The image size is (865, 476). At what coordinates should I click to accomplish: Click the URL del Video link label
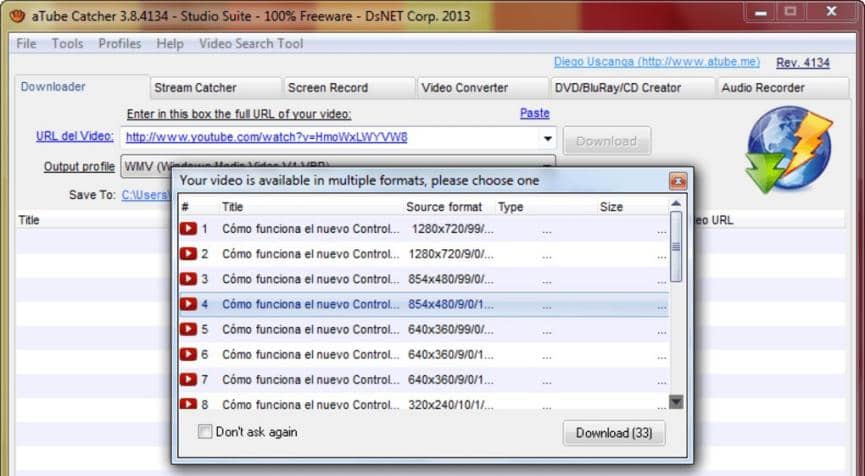click(74, 136)
